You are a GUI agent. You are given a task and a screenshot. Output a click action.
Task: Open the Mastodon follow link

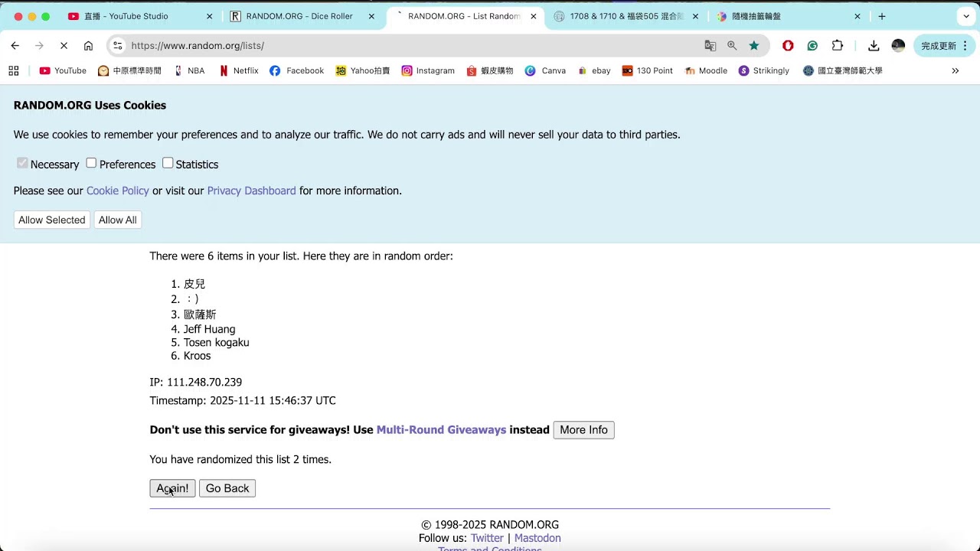(537, 538)
